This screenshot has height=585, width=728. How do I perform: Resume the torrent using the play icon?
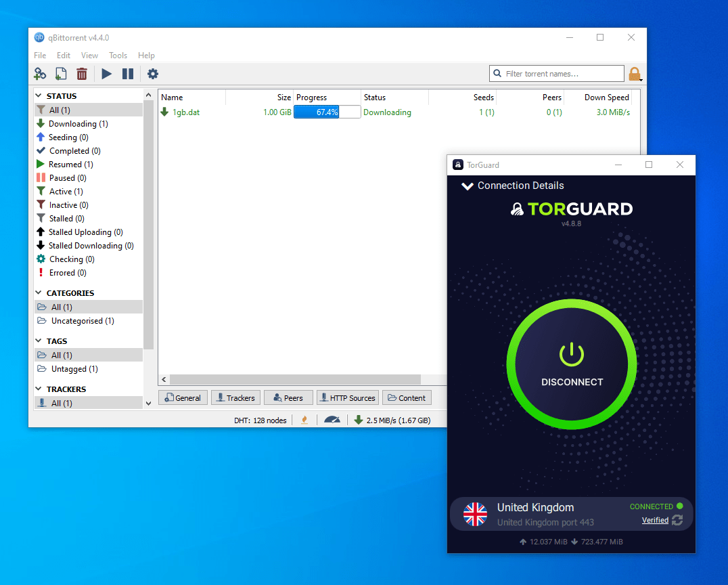coord(106,73)
